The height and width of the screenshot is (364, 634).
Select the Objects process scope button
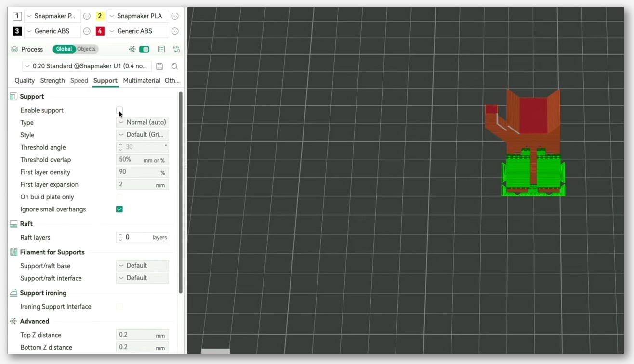[86, 49]
